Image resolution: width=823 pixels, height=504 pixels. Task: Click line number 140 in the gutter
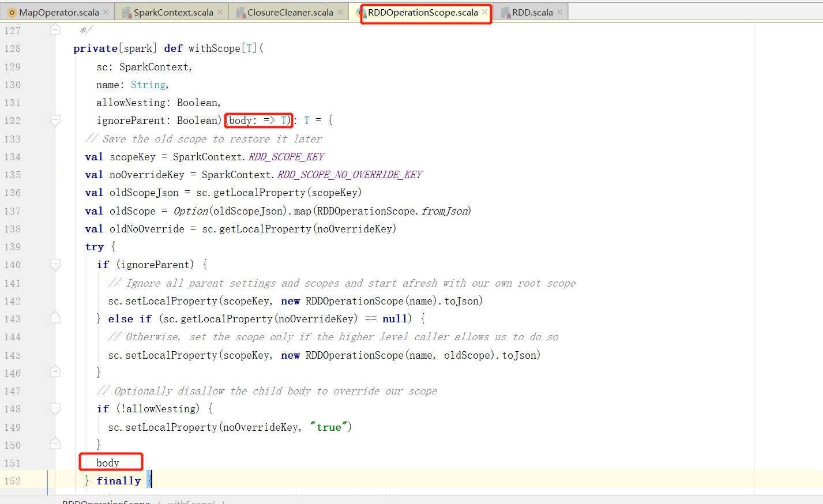12,265
